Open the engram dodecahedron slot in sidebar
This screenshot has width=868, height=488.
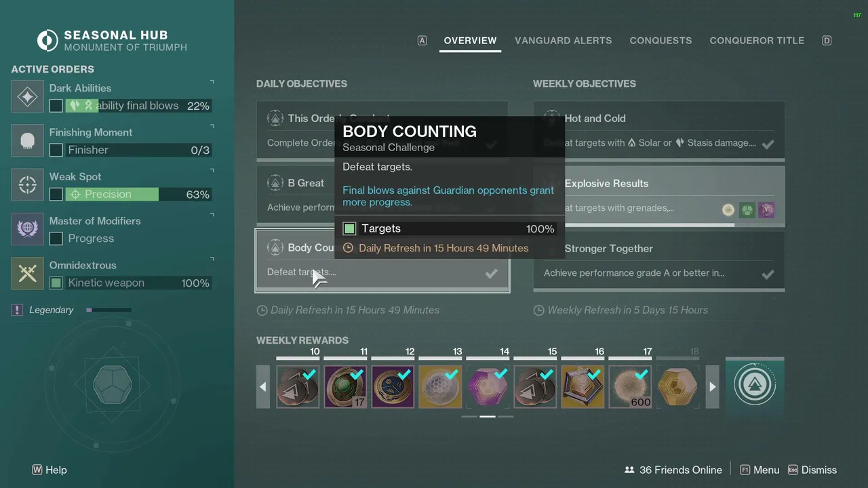[x=113, y=386]
